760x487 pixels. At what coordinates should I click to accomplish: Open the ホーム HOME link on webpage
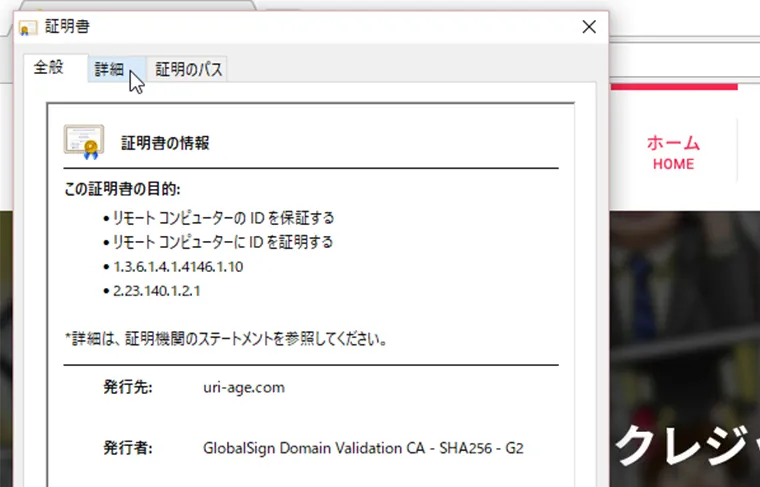coord(673,152)
